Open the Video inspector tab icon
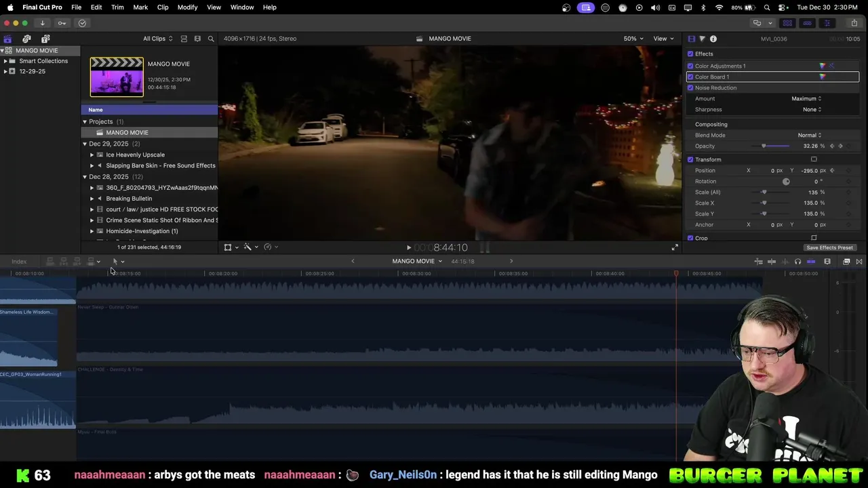Screen dimensions: 868x488 691,39
